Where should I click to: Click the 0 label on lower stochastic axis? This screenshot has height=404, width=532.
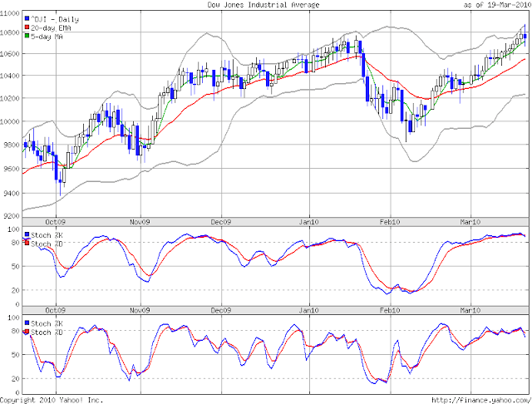coord(17,393)
